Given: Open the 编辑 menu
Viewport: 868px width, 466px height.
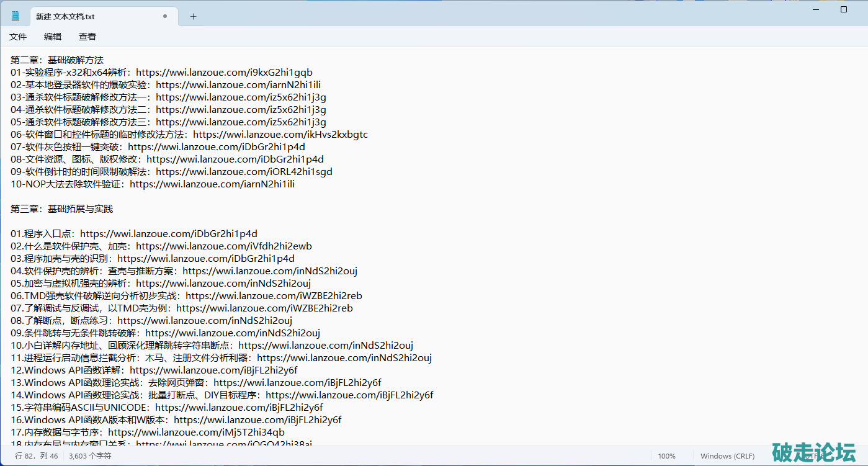Looking at the screenshot, I should point(53,37).
